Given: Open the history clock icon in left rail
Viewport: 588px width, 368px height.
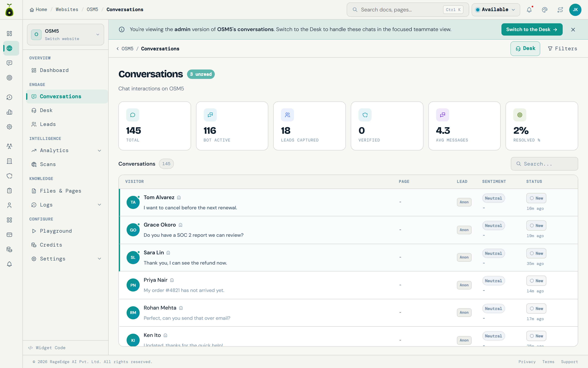Looking at the screenshot, I should click(9, 97).
